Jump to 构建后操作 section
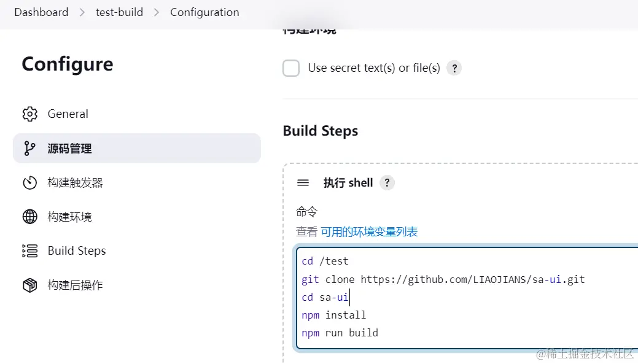 [x=137, y=285]
